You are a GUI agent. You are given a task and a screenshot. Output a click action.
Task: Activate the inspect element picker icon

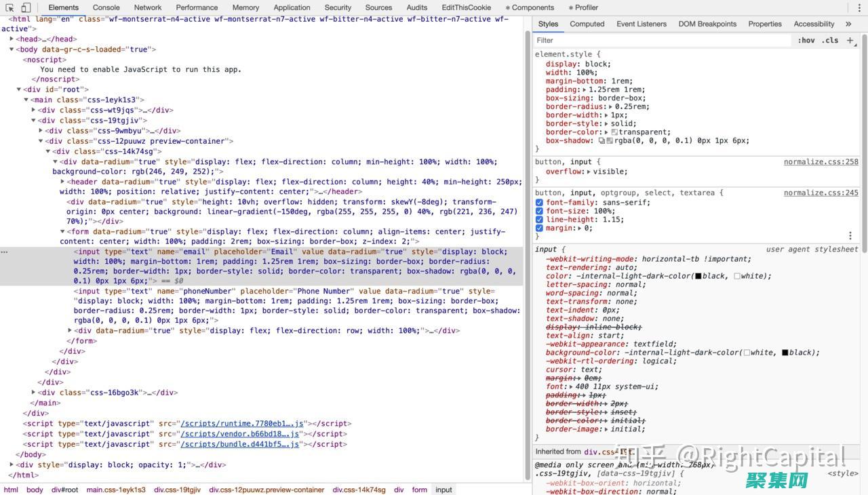tap(10, 7)
